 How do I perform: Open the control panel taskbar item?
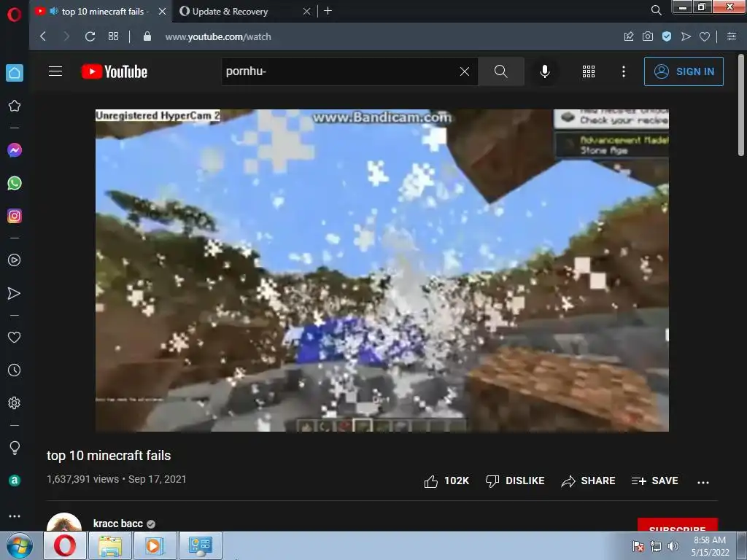(200, 545)
